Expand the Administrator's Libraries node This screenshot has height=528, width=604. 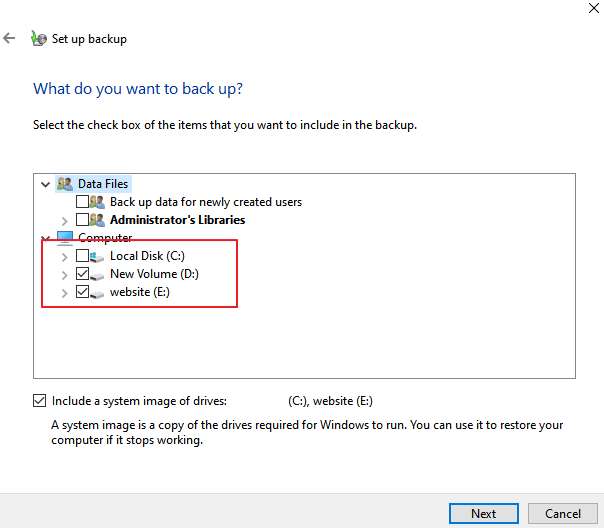pos(65,220)
